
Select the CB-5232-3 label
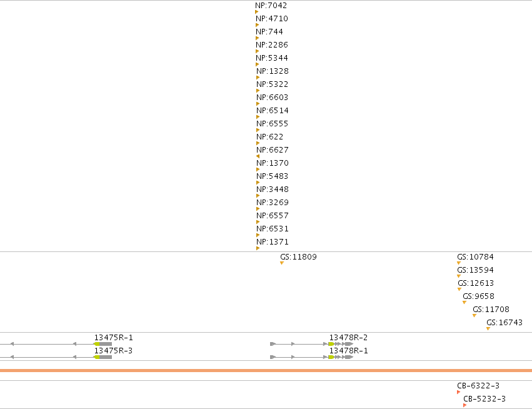pyautogui.click(x=484, y=399)
